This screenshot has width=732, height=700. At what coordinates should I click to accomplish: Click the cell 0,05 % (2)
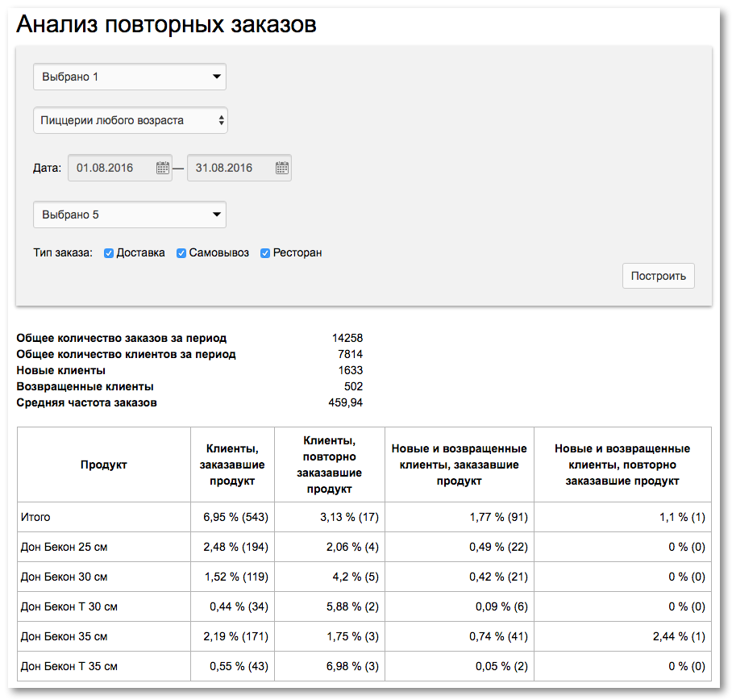[x=460, y=666]
